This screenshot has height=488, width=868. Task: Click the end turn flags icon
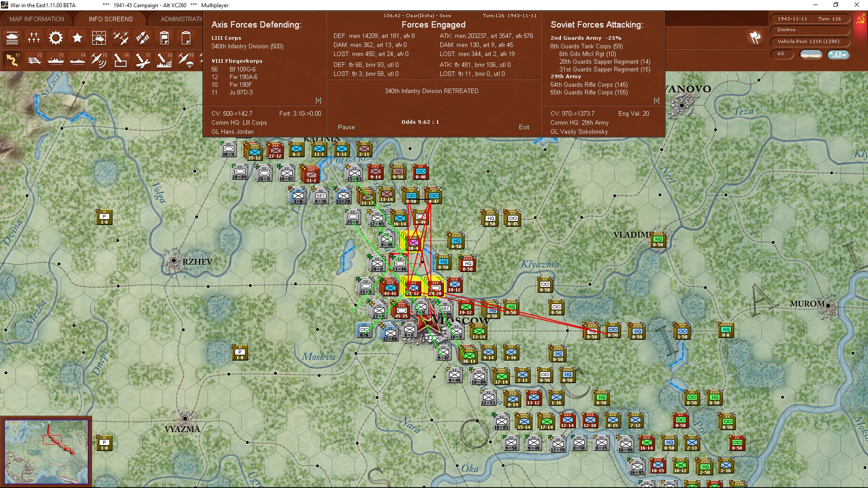tap(755, 38)
